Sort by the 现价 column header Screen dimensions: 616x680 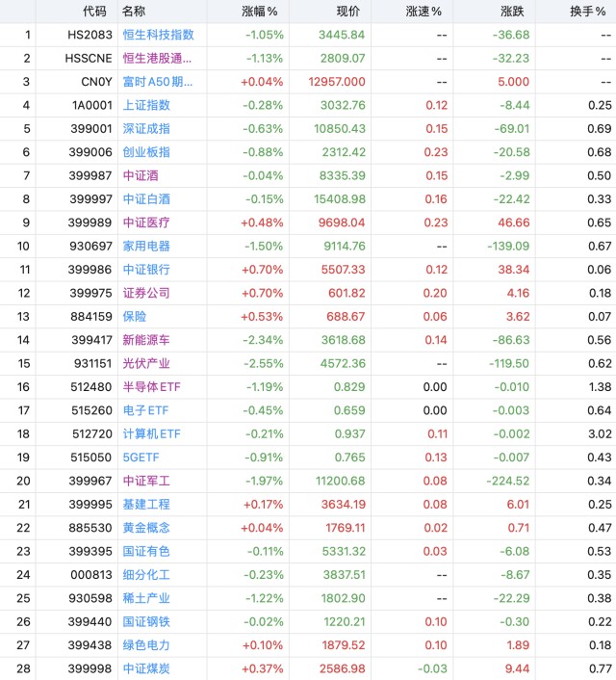348,12
